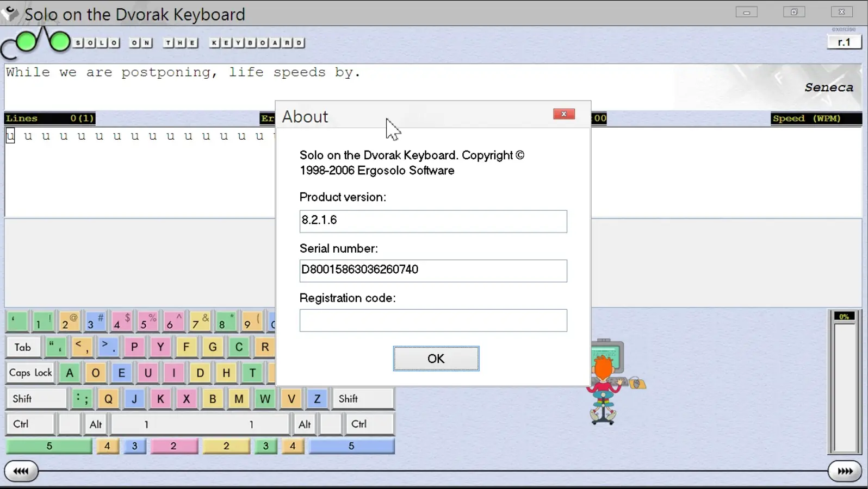Screen dimensions: 868x489
Task: Click the C key on the virtual keyboard
Action: click(239, 347)
